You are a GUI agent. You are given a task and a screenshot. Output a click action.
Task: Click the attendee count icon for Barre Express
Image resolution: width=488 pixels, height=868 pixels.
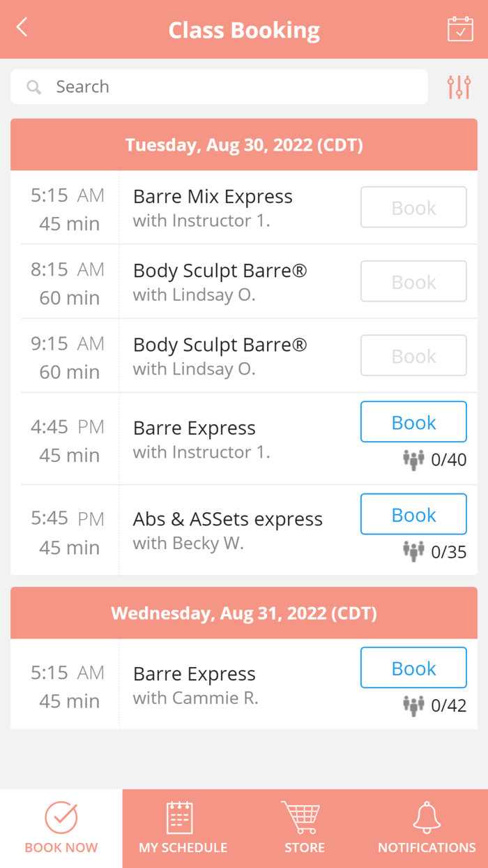pyautogui.click(x=413, y=460)
